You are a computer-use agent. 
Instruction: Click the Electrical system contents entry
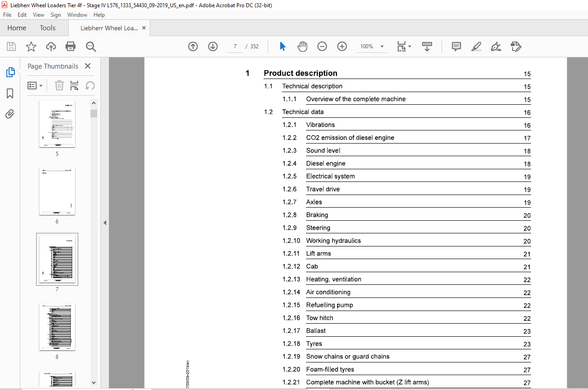pos(330,176)
